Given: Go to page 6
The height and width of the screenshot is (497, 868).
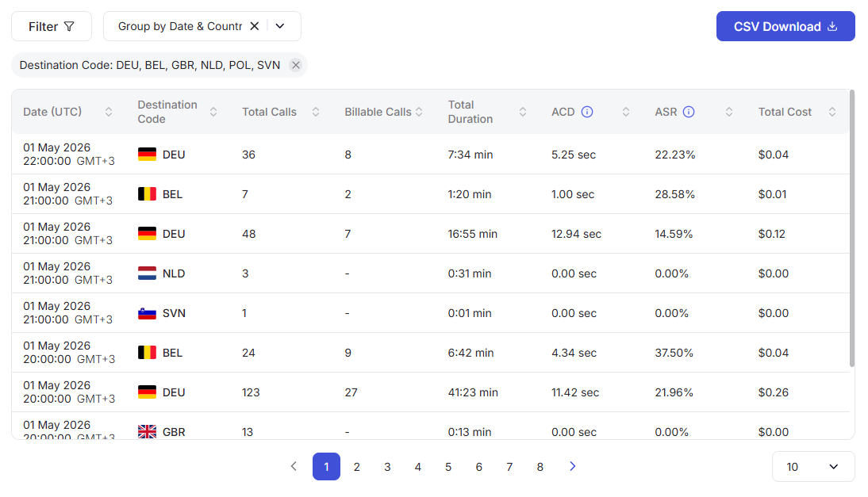Looking at the screenshot, I should click(479, 467).
